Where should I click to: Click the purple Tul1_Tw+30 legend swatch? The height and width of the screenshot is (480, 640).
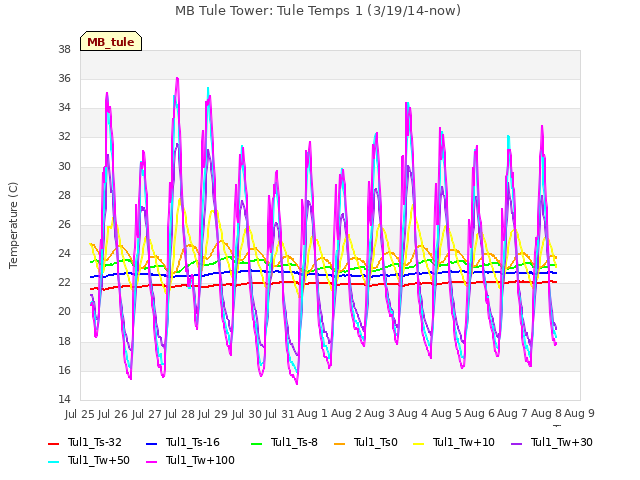[x=516, y=444]
